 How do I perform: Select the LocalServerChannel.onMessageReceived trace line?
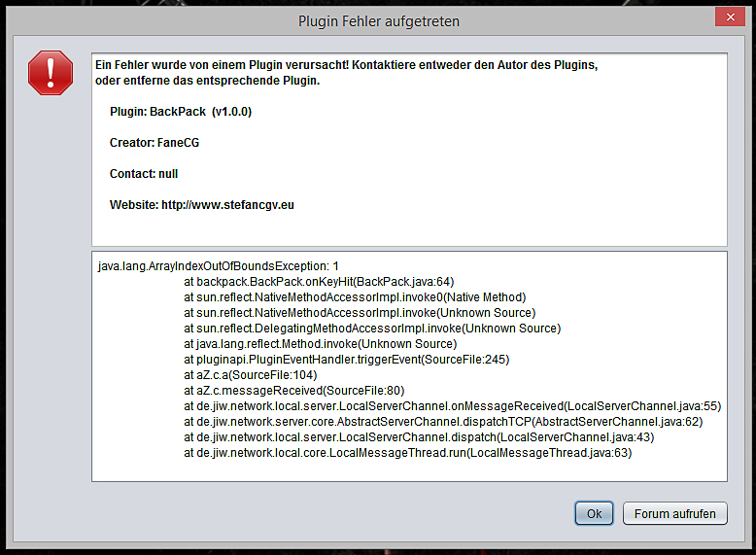(x=453, y=405)
